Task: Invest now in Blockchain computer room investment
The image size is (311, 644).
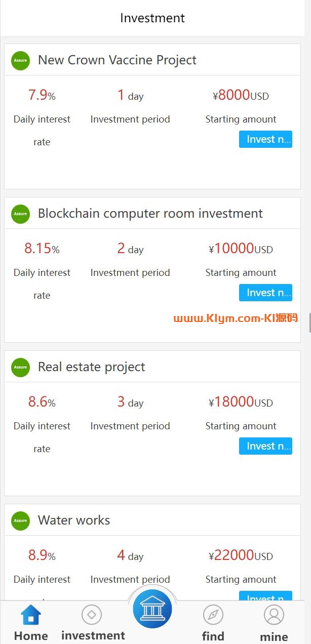Action: (x=265, y=293)
